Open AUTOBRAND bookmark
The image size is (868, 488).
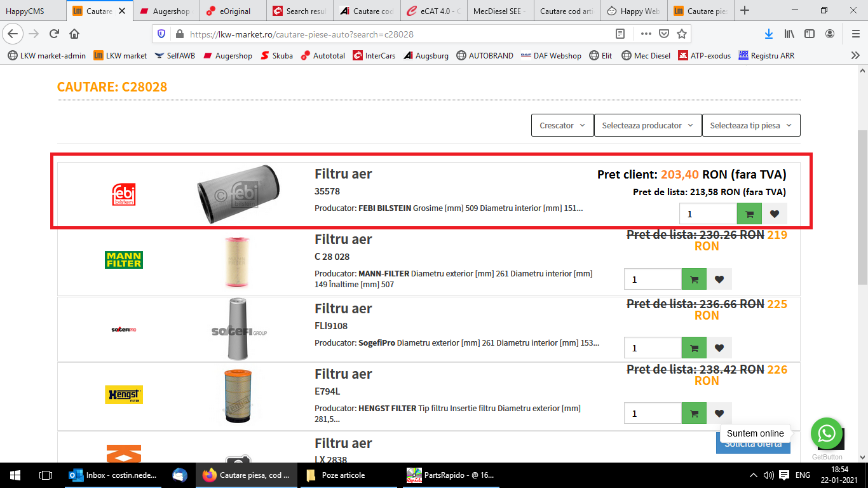click(x=484, y=55)
